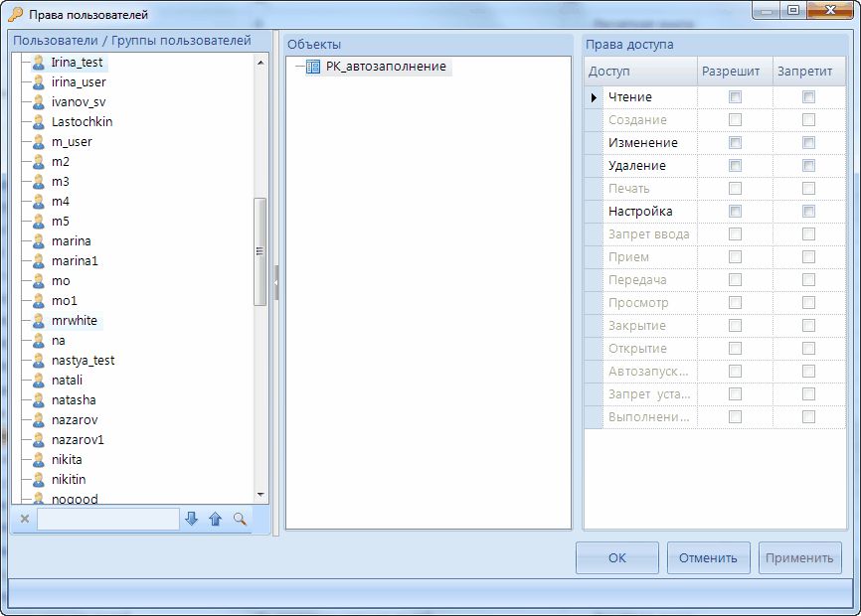Click the user icon beside mrwhite
The width and height of the screenshot is (861, 616).
coord(39,321)
